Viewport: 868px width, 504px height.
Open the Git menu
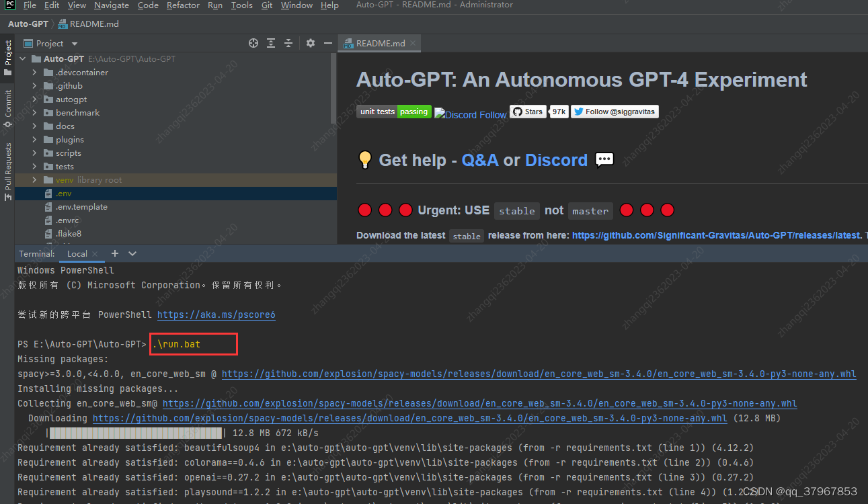(267, 5)
